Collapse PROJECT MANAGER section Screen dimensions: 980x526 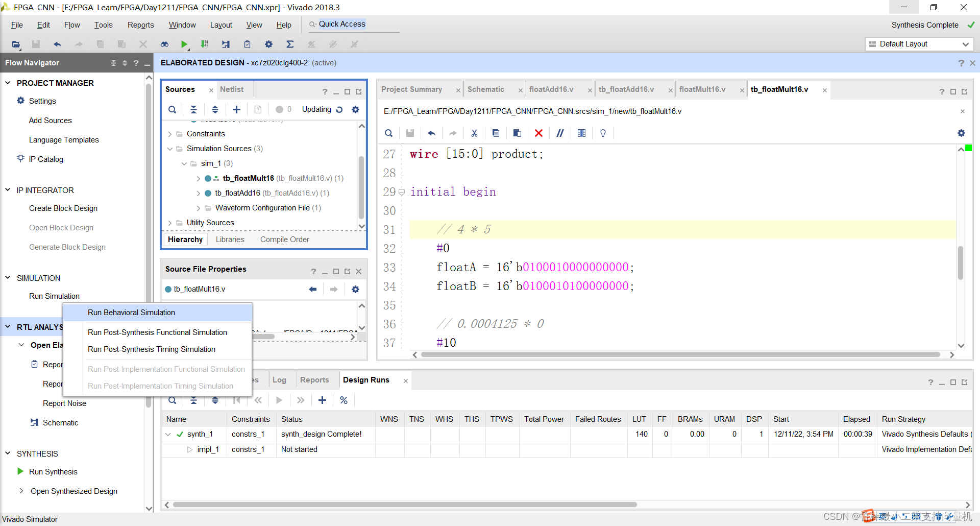(x=8, y=83)
